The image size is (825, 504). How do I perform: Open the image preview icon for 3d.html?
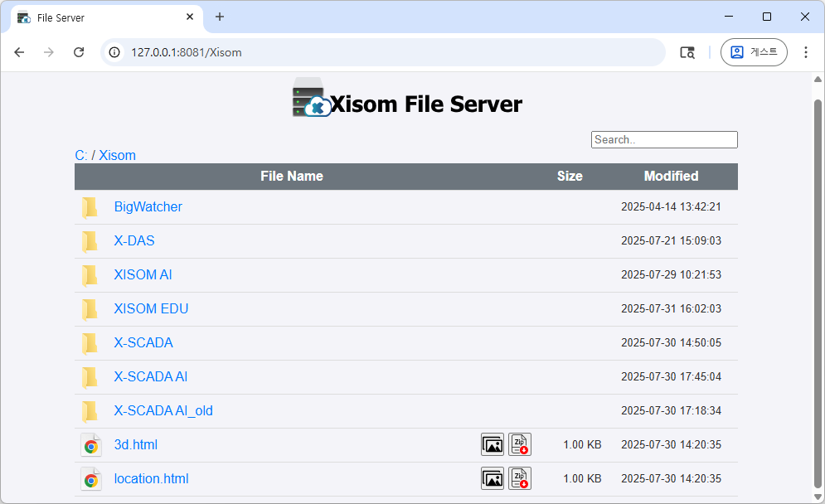tap(493, 444)
